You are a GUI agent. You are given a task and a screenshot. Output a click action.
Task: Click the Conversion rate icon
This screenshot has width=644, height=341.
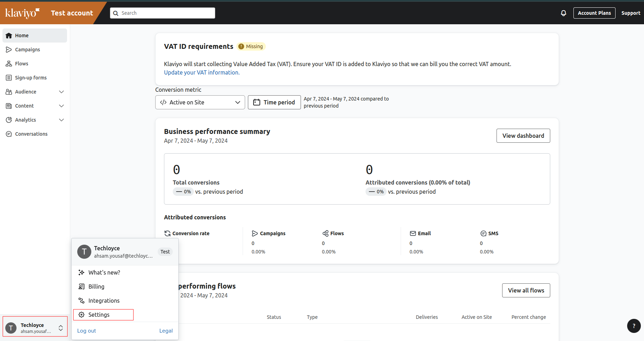pos(167,233)
